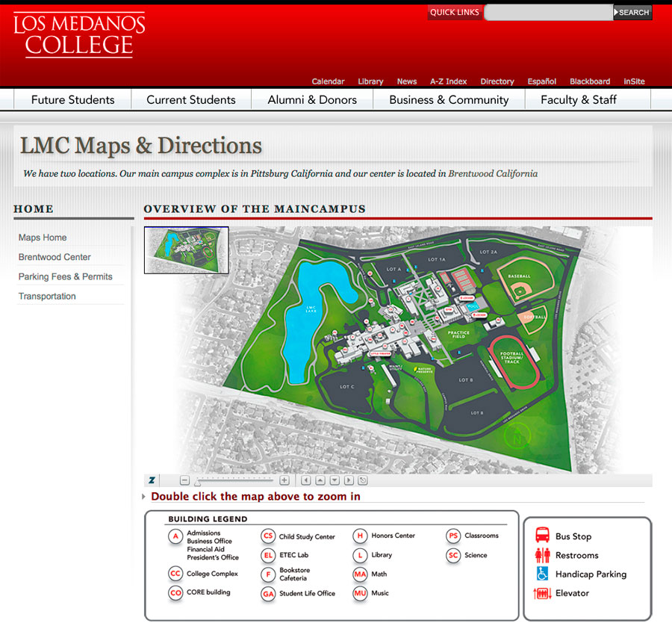Click the campus map navigator thumbnail
This screenshot has height=626, width=672.
pyautogui.click(x=186, y=250)
